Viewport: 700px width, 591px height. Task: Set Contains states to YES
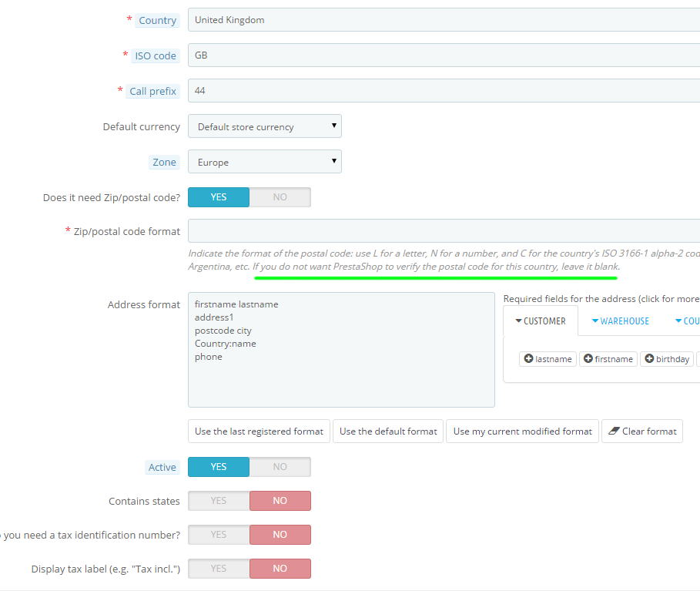(219, 501)
